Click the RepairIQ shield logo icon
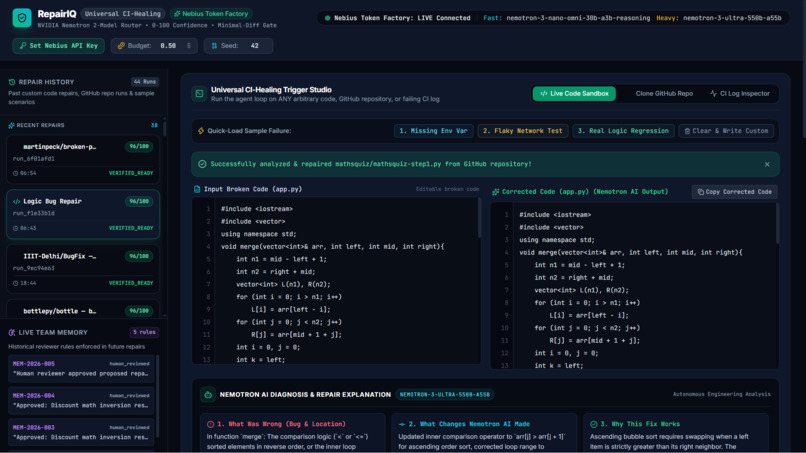 click(22, 18)
